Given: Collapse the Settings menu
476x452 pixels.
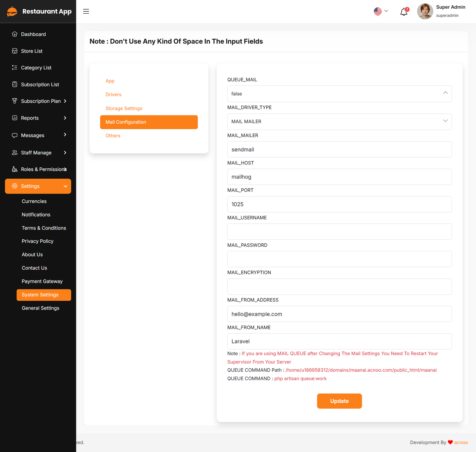Looking at the screenshot, I should pos(65,186).
